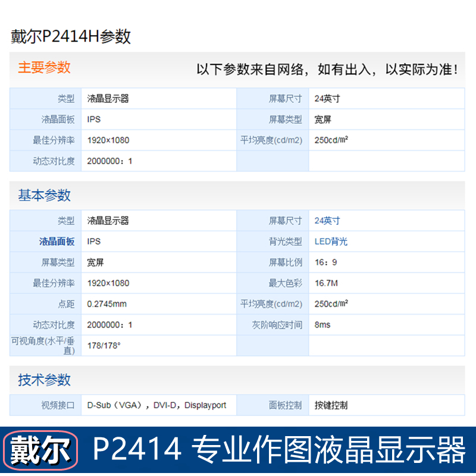The height and width of the screenshot is (476, 476).
Task: Click the 可视角度(水平/垂直) label
Action: click(43, 346)
